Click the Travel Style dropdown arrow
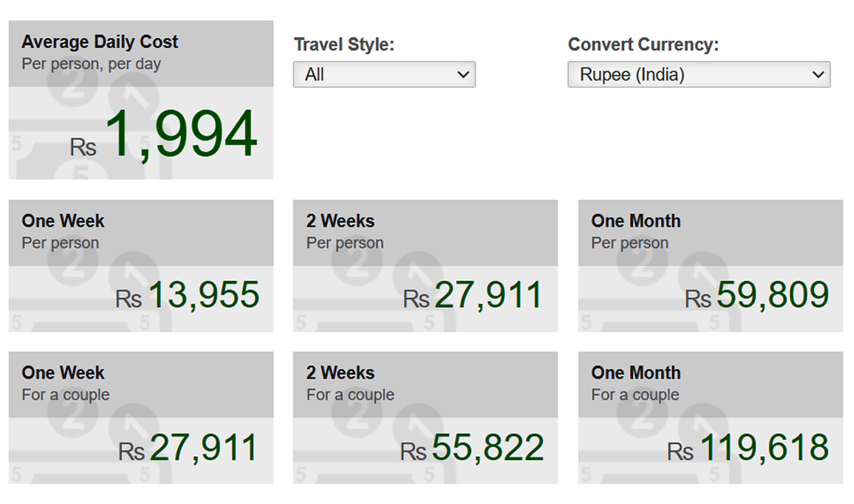This screenshot has width=854, height=504. click(x=463, y=74)
